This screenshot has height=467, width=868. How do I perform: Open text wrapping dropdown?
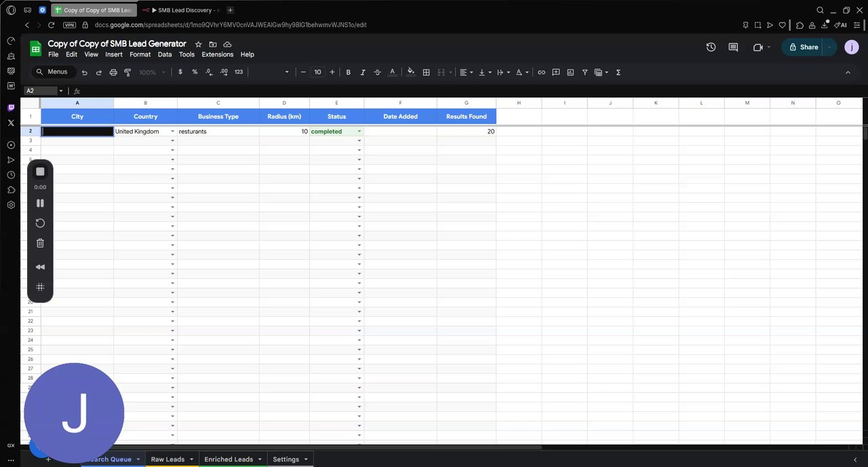click(502, 72)
